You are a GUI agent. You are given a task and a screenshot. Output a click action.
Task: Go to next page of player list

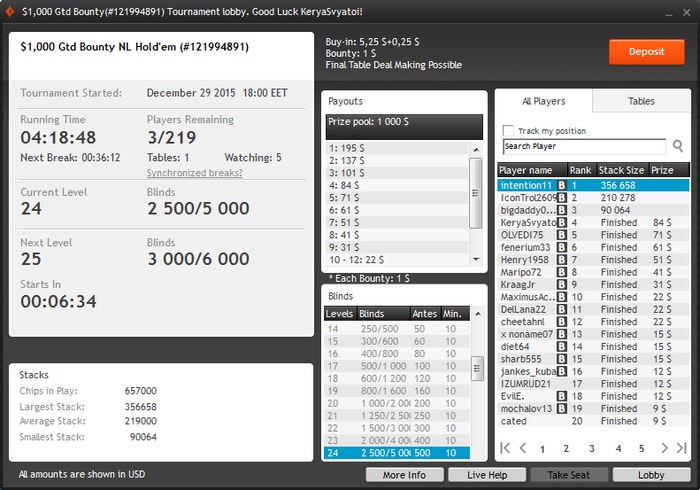[x=664, y=448]
